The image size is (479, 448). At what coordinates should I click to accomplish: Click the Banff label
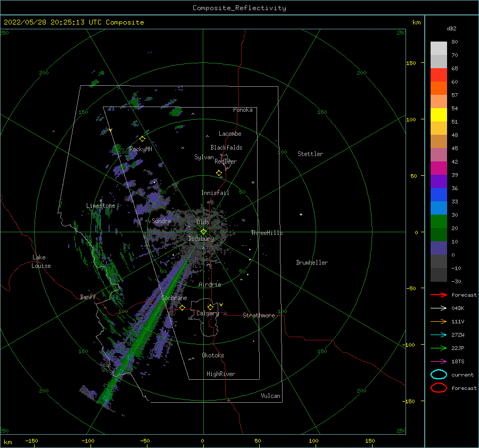(88, 297)
